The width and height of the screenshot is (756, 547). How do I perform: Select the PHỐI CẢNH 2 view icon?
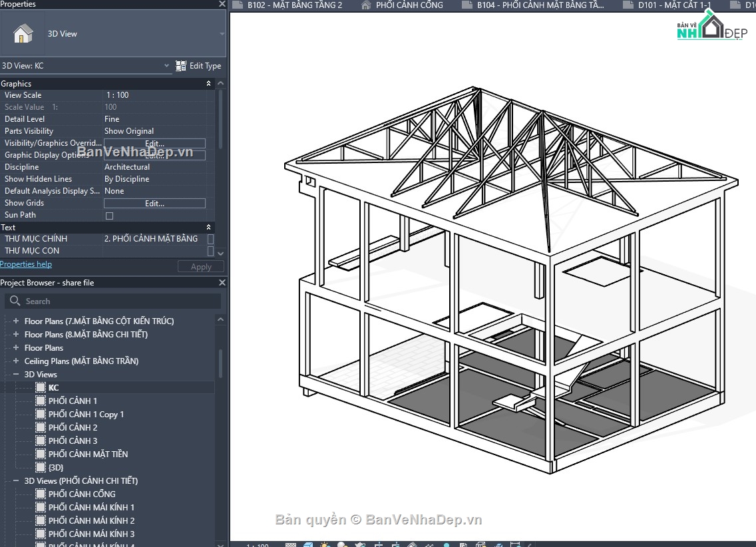pos(41,427)
